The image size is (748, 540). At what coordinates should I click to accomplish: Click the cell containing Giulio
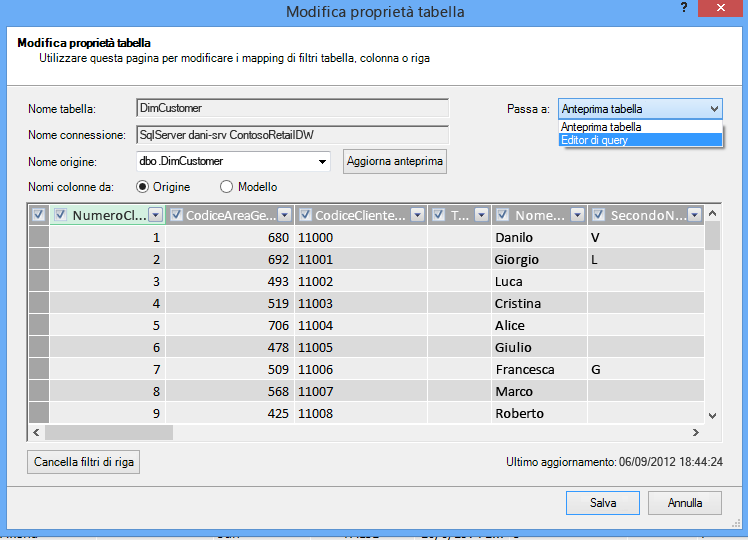[x=539, y=347]
